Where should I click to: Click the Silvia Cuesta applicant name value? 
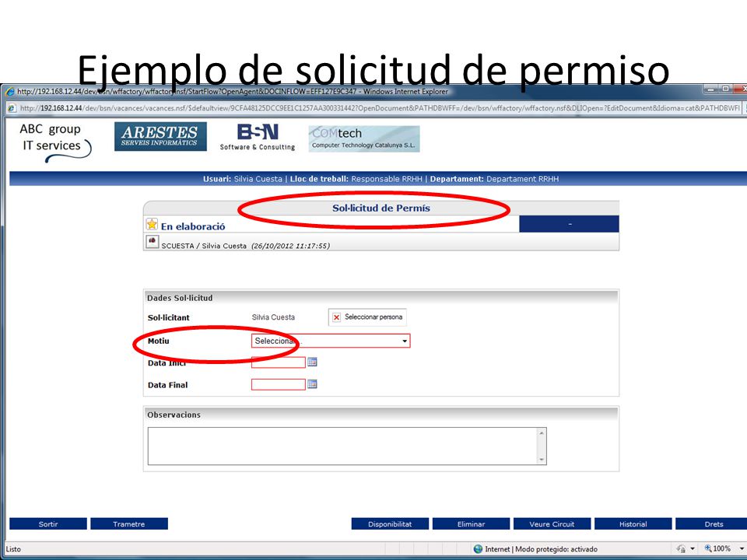[x=273, y=317]
